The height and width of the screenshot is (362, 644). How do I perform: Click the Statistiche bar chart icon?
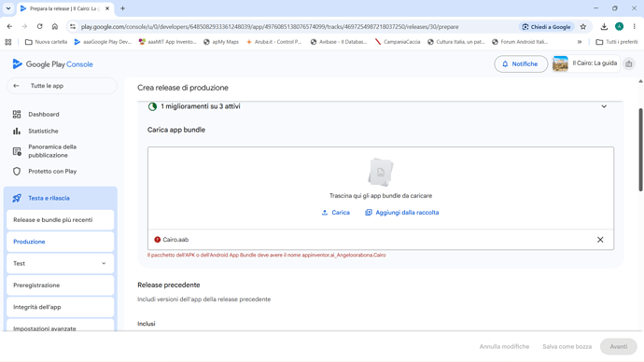coord(17,131)
